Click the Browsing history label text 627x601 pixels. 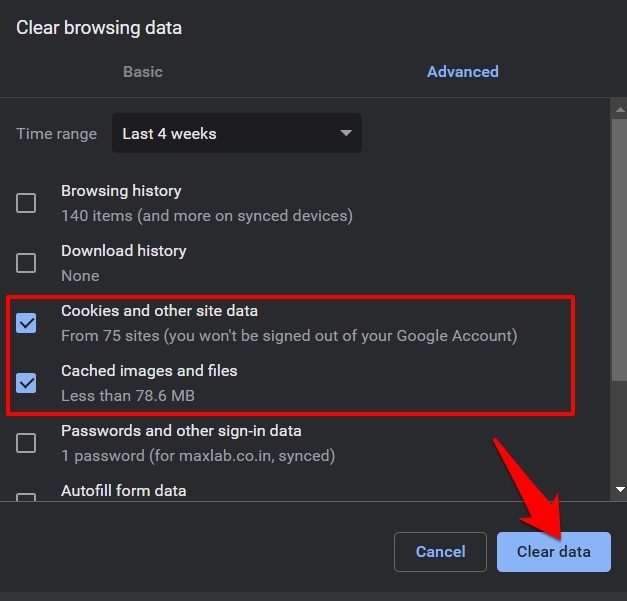click(x=121, y=191)
